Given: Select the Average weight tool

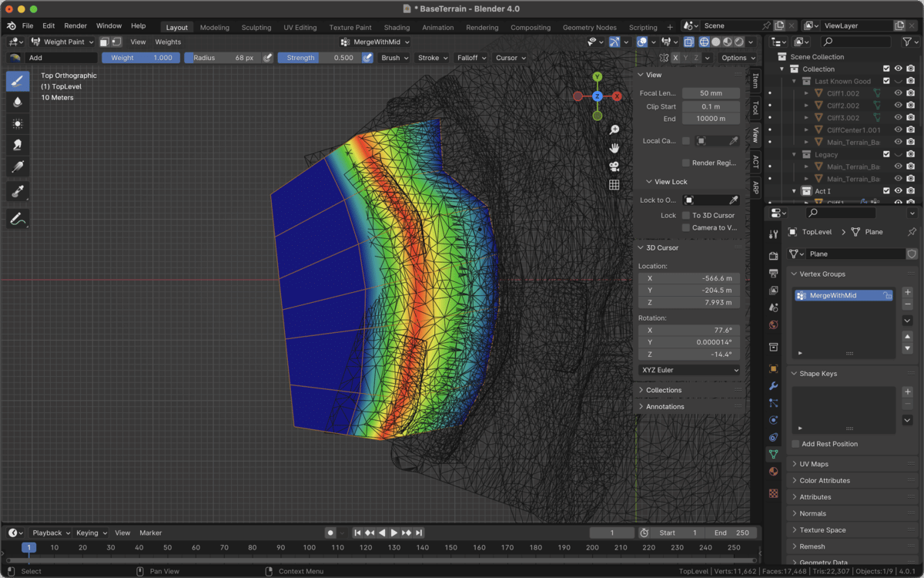Looking at the screenshot, I should click(x=18, y=123).
